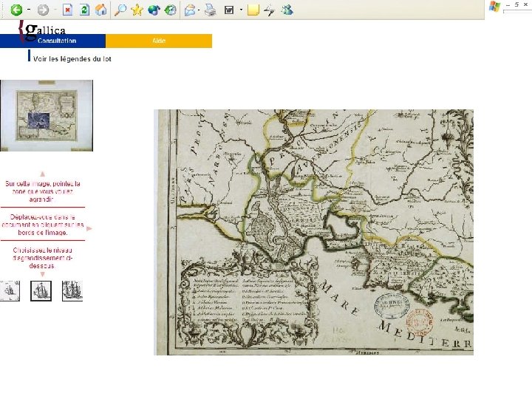Expand the Mail button dropdown arrow
The height and width of the screenshot is (399, 532).
click(x=200, y=10)
